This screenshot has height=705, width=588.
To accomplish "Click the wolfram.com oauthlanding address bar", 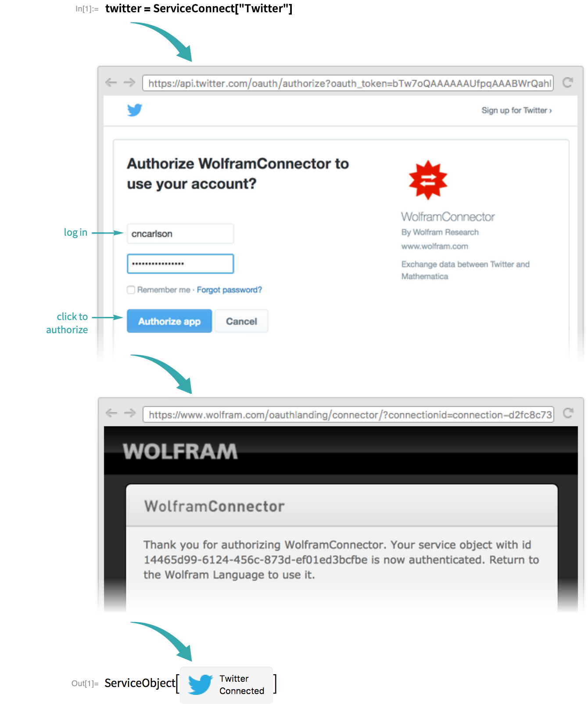I will 348,414.
